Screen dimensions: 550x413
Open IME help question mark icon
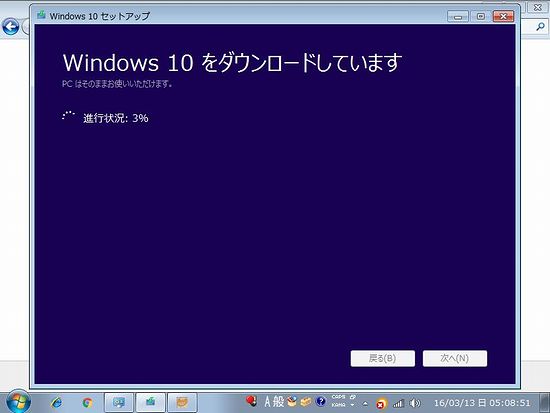tap(320, 401)
